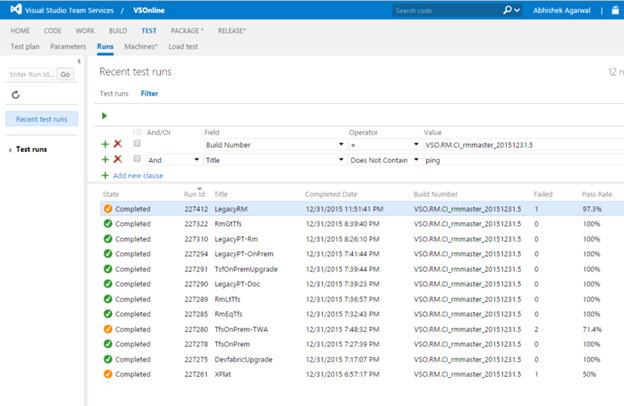Click status icon of RmGtTfs run
This screenshot has height=406, width=624.
pyautogui.click(x=108, y=224)
